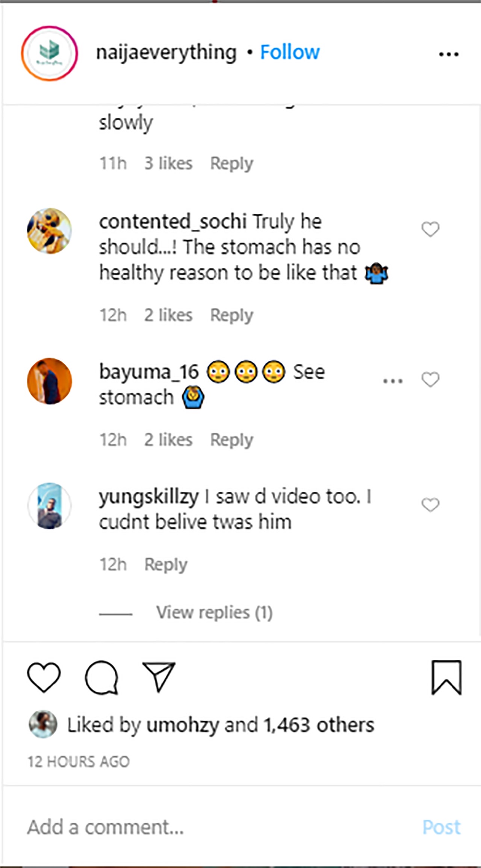Open options dots on bayuma_16 comment

pyautogui.click(x=393, y=381)
